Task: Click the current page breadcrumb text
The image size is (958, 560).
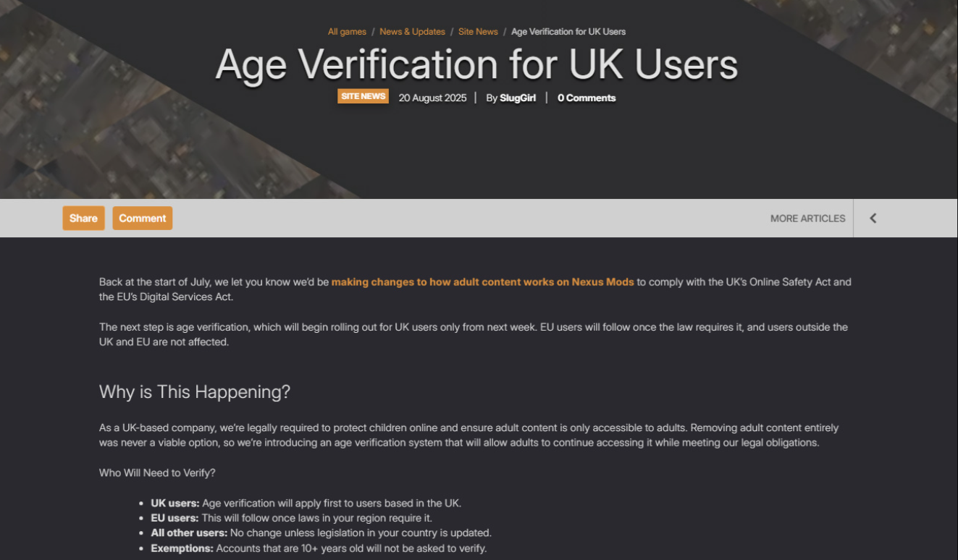Action: (x=568, y=32)
